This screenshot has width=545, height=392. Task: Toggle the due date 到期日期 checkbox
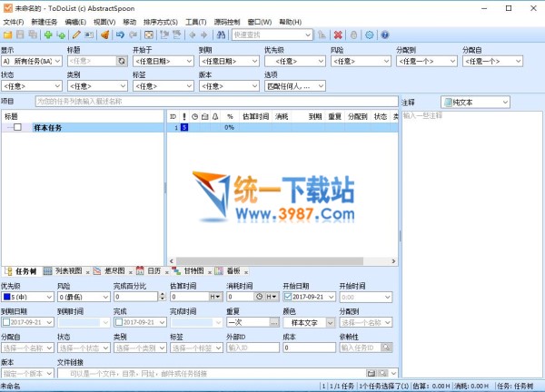click(6, 322)
